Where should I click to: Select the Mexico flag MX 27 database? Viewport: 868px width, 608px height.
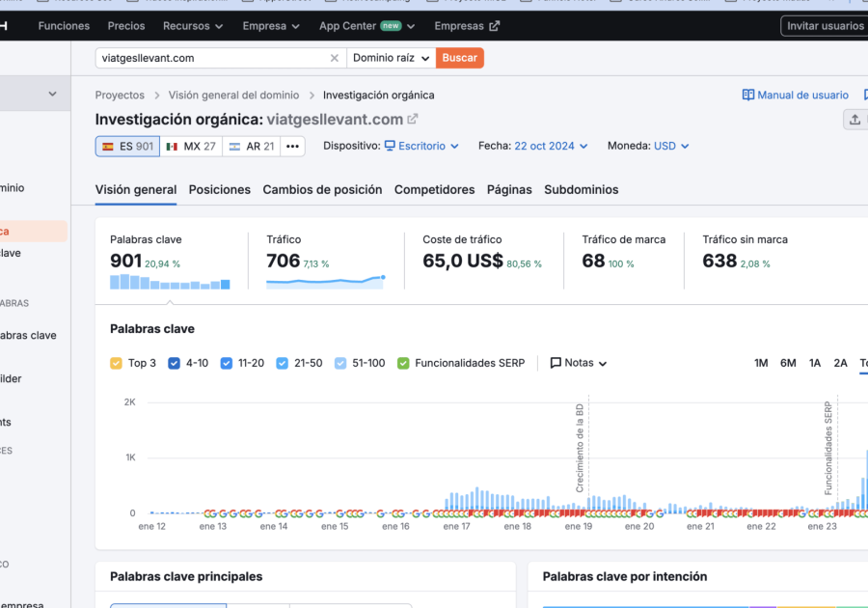(191, 146)
